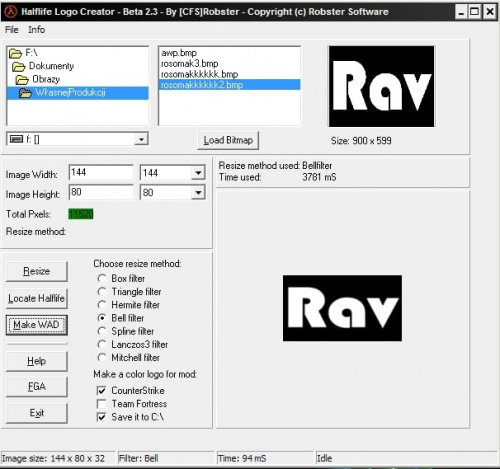Click the Resize method used: Bellfilter text
The width and height of the screenshot is (500, 469).
[x=275, y=165]
